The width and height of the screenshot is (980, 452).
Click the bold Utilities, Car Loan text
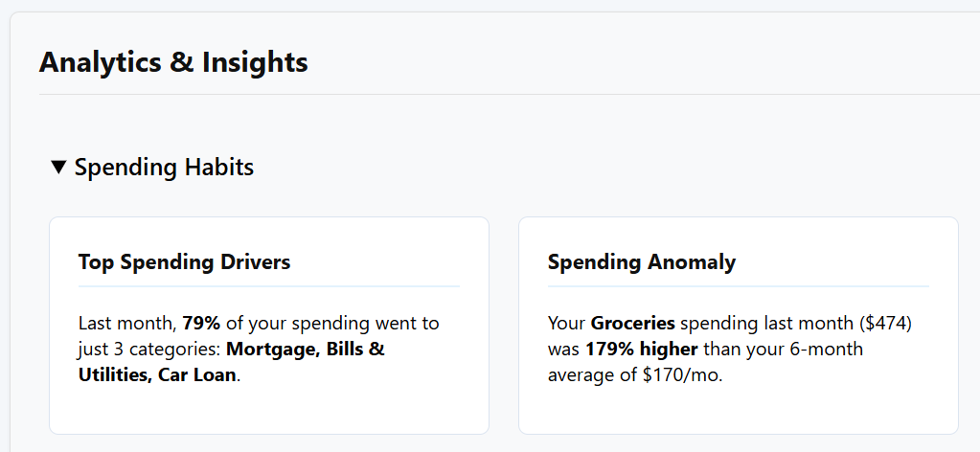pyautogui.click(x=156, y=374)
